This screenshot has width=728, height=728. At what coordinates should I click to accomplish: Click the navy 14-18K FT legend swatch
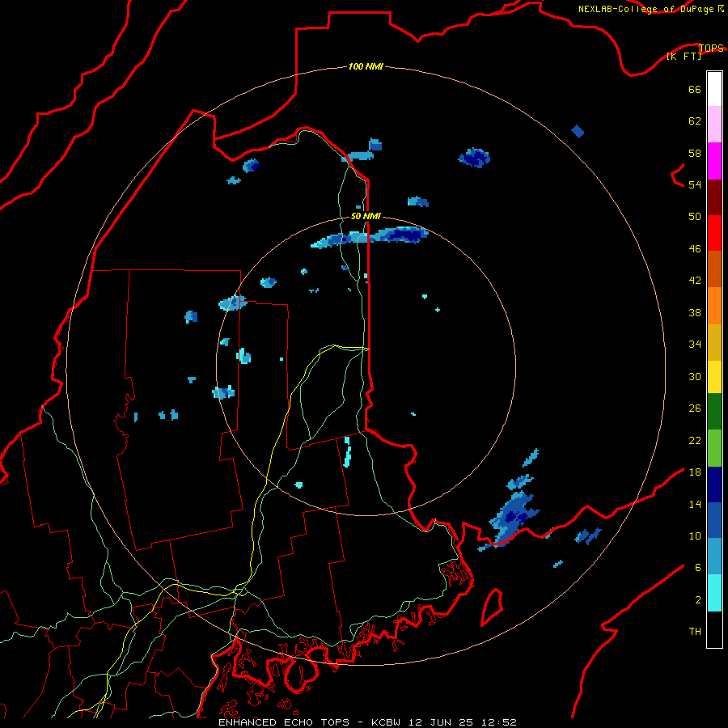[x=714, y=485]
